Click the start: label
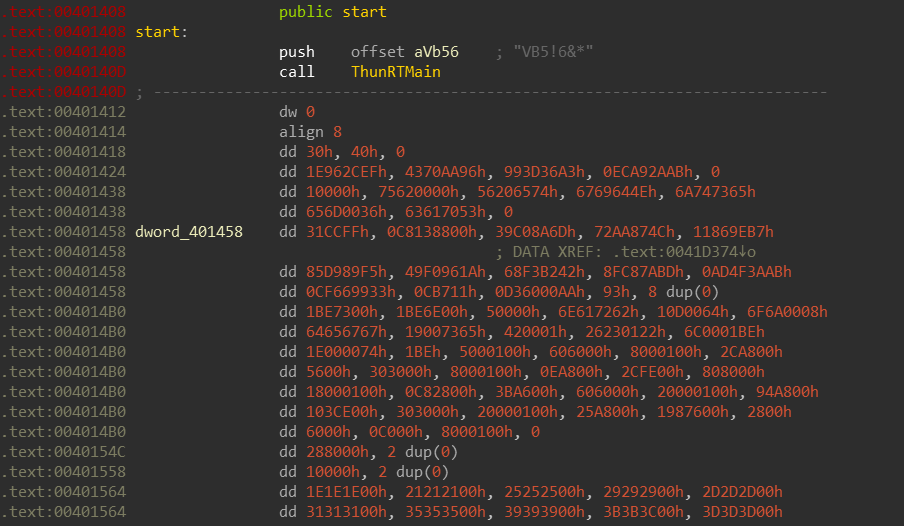This screenshot has width=904, height=526. [x=161, y=32]
